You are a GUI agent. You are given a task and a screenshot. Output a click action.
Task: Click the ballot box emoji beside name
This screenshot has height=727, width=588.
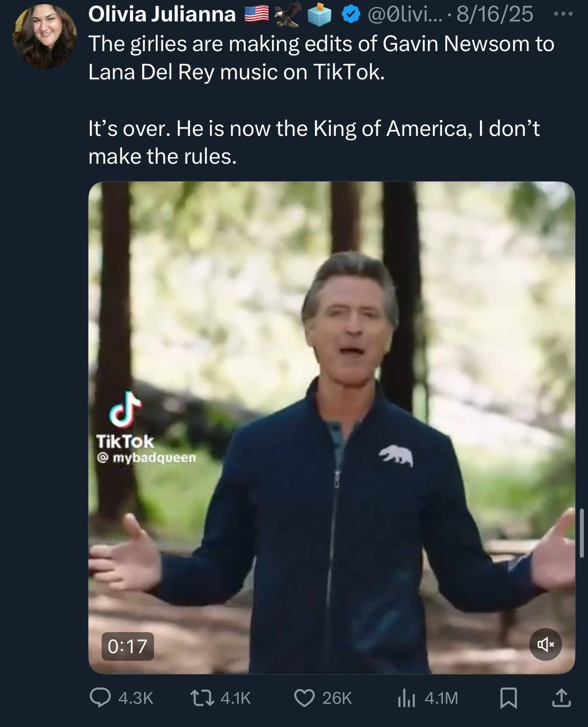click(319, 16)
